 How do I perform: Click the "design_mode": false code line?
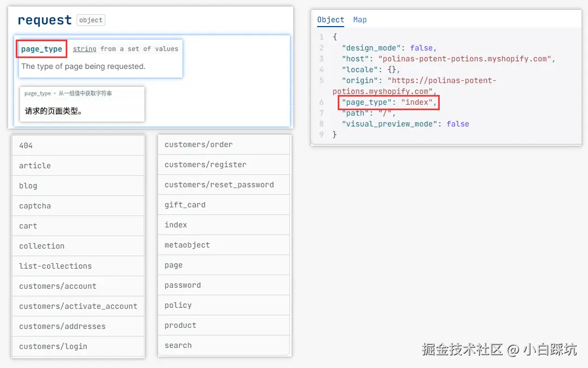click(x=389, y=48)
